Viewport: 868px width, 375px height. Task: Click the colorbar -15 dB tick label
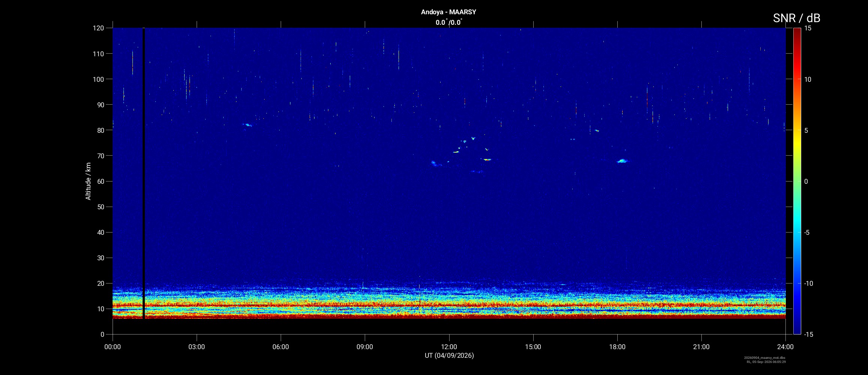coord(808,334)
